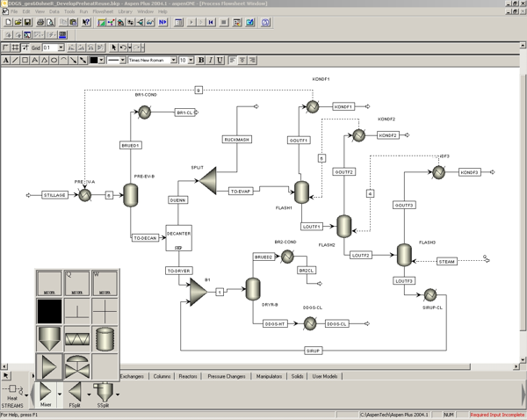
Task: Switch to the Columns tab
Action: (x=162, y=376)
